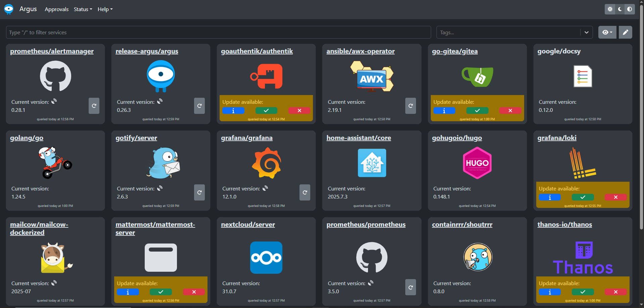The width and height of the screenshot is (644, 308).
Task: Skip the grafana/loki update
Action: [x=616, y=197]
